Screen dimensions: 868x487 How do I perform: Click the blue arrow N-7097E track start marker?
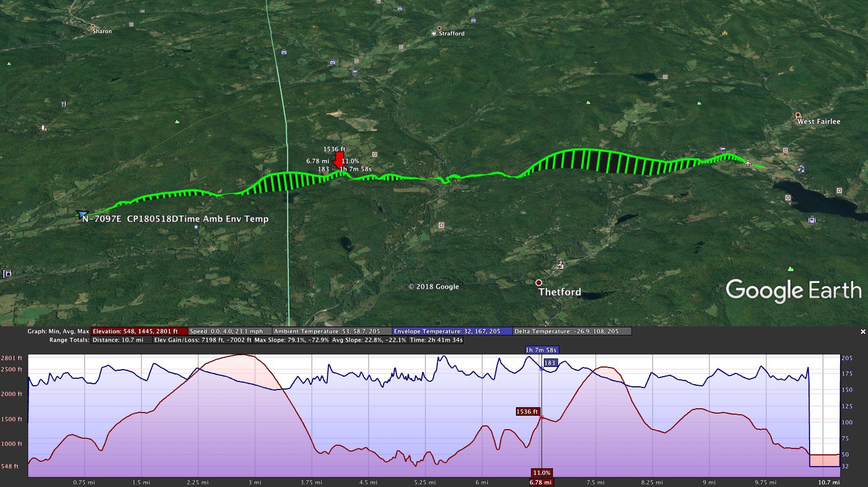tap(82, 214)
